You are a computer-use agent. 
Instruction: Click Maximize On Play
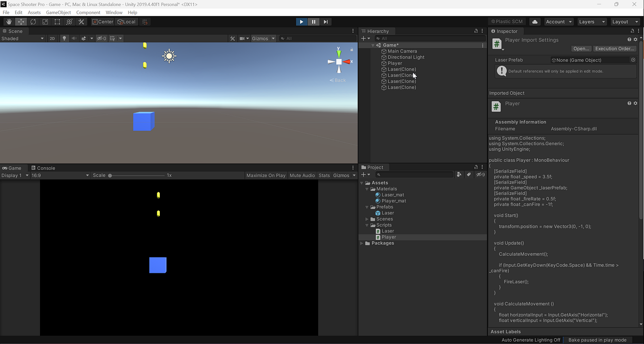[266, 175]
